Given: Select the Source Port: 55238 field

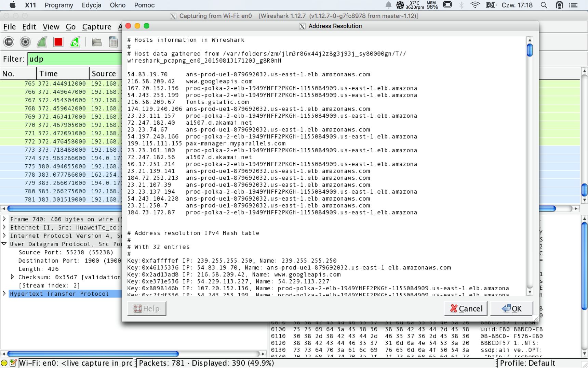Looking at the screenshot, I should (x=66, y=252).
